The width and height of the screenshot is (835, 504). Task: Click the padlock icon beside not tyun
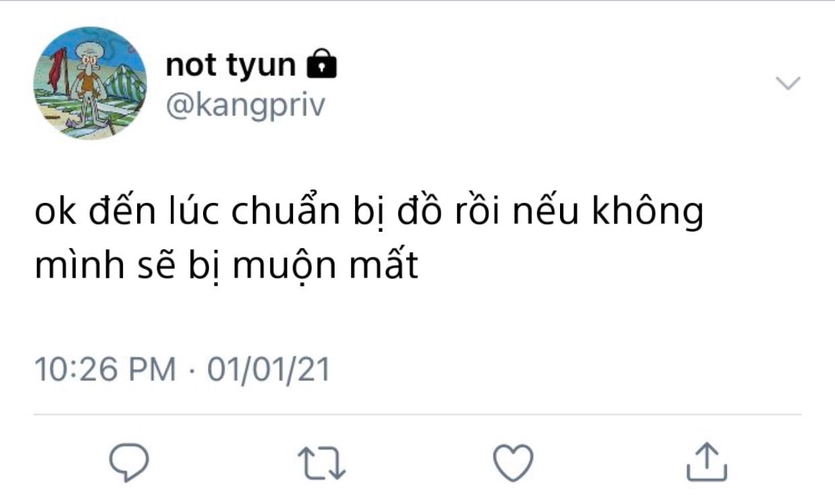[321, 63]
